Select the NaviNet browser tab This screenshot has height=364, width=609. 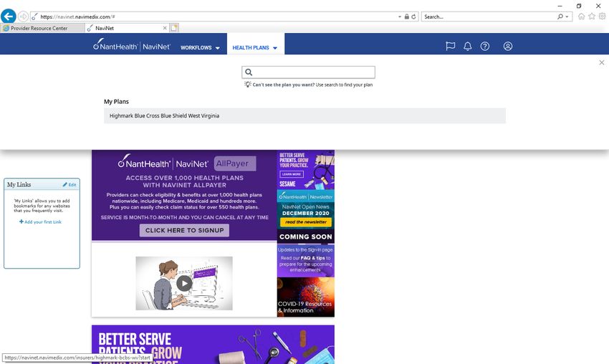click(x=123, y=28)
